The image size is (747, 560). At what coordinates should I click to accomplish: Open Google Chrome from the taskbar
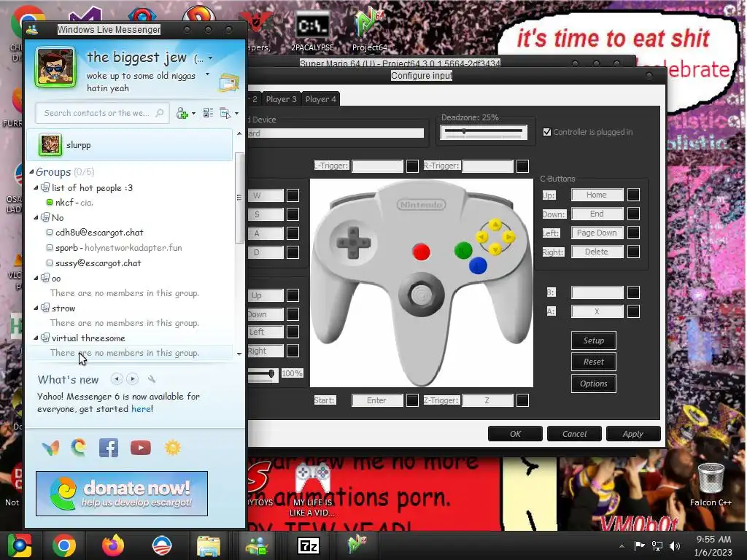64,545
